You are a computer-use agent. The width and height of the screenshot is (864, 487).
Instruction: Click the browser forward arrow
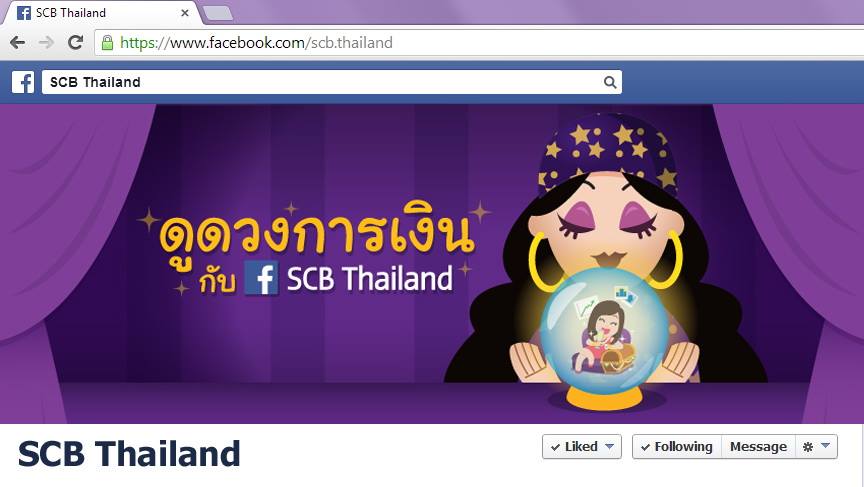point(47,43)
